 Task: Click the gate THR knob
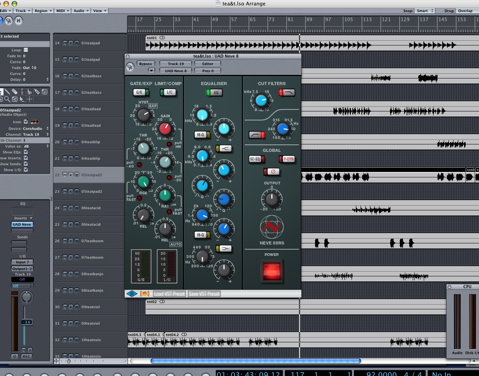[143, 148]
